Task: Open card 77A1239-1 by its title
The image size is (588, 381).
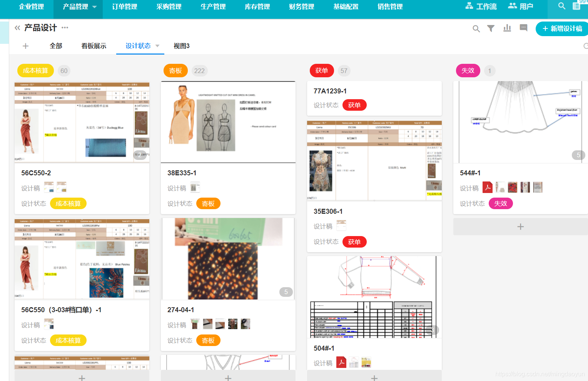Action: (x=330, y=91)
